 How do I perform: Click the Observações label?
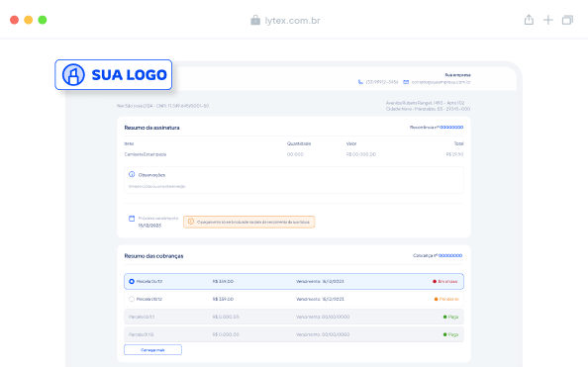pyautogui.click(x=151, y=175)
